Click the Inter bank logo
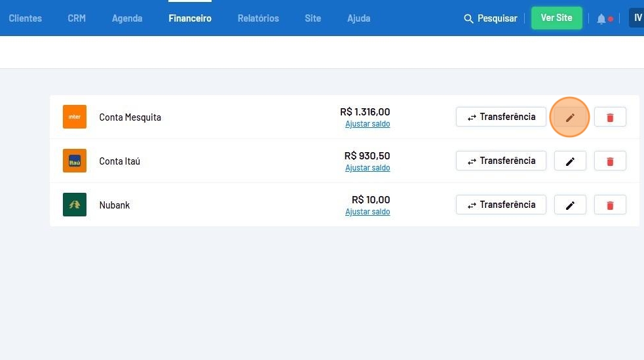Viewport: 644px width, 360px height. [75, 117]
